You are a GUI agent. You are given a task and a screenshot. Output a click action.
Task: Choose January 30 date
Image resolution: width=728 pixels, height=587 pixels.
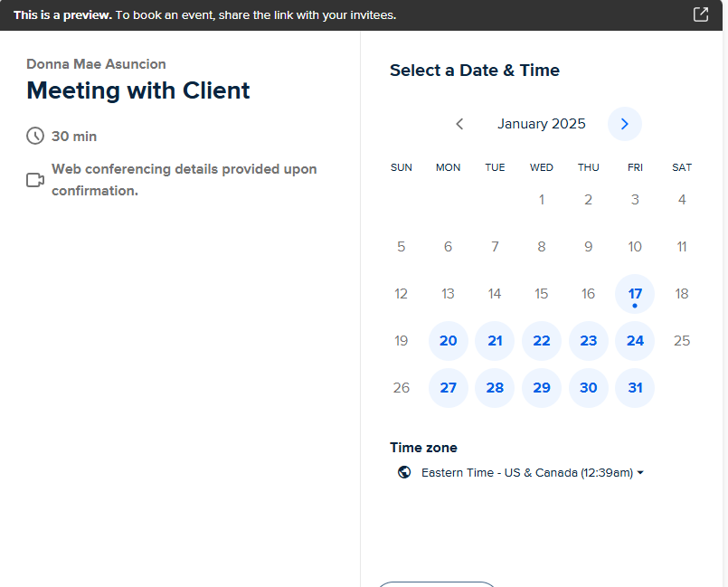(588, 388)
